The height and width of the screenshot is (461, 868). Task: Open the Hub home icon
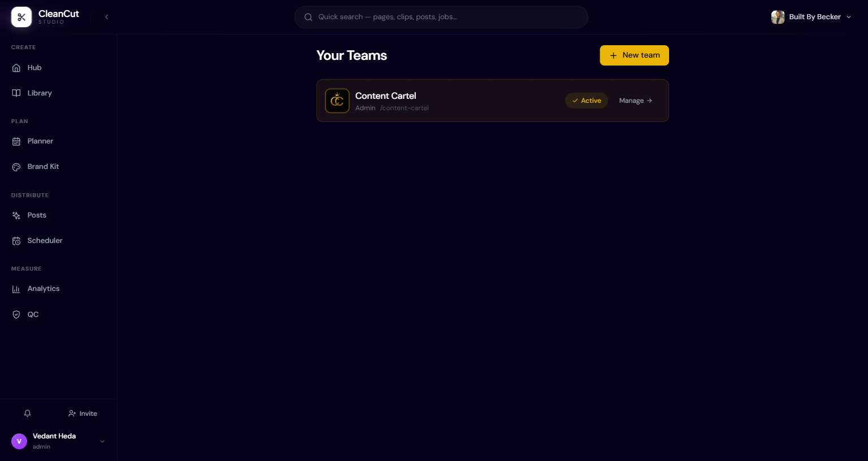tap(16, 68)
